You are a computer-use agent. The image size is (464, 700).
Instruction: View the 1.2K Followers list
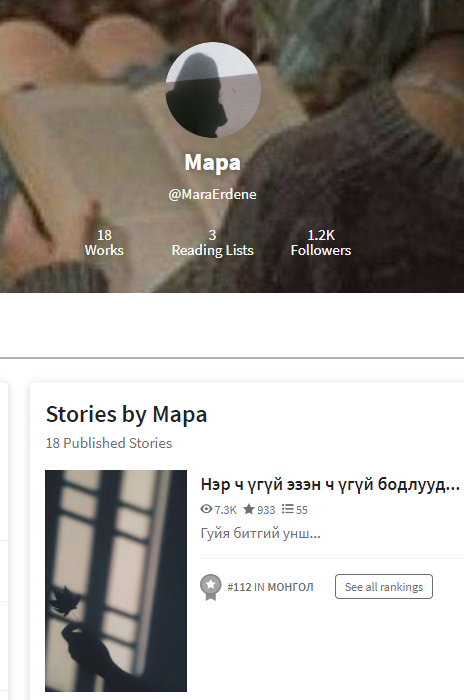[321, 242]
